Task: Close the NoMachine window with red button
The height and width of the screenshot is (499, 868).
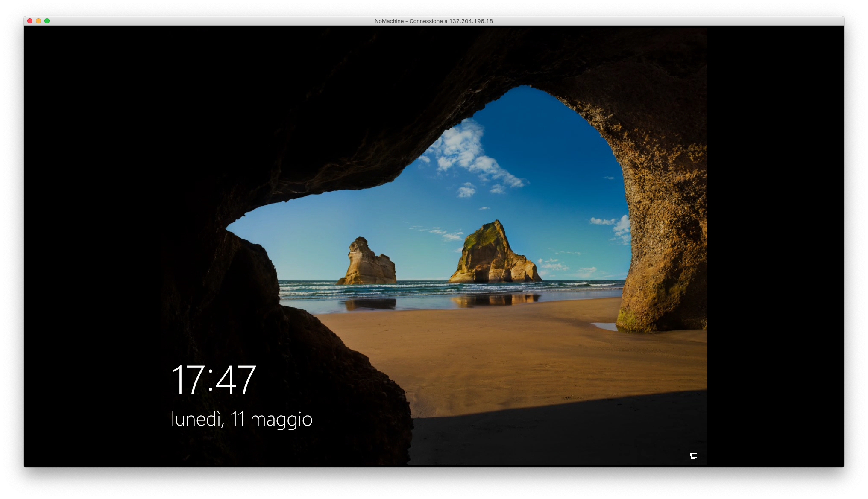Action: [x=30, y=21]
